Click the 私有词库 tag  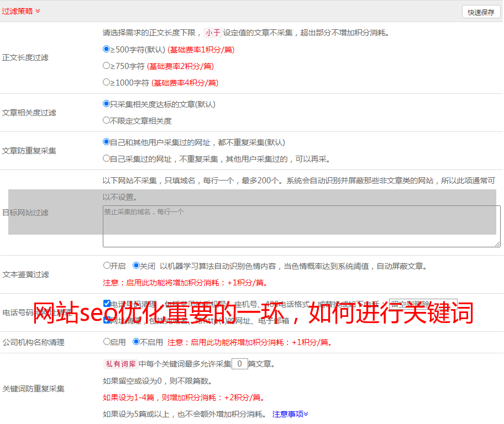click(121, 364)
